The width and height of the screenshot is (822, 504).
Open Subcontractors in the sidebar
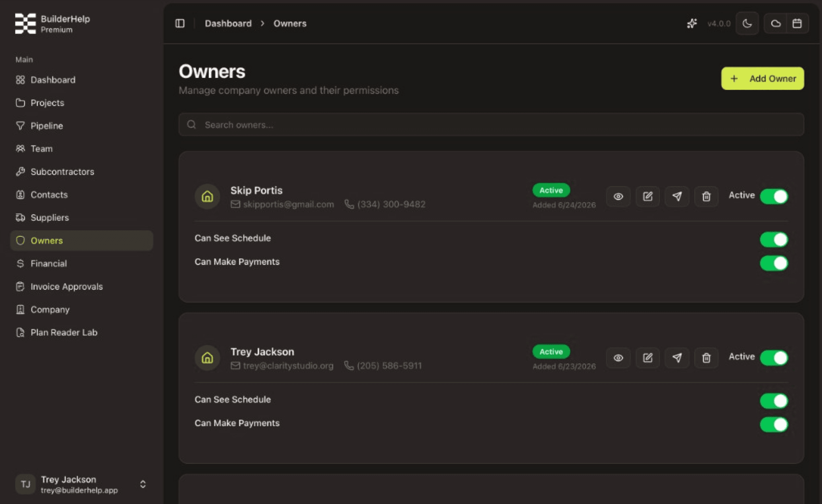coord(82,172)
